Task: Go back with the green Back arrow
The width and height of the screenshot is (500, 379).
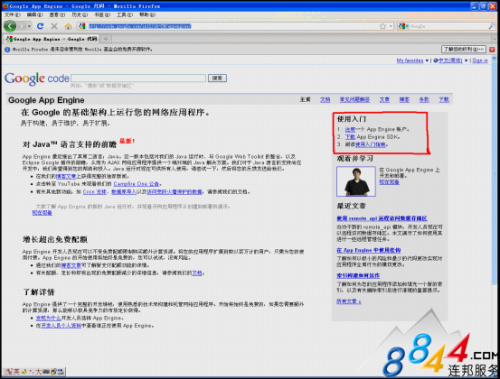Action: click(10, 26)
